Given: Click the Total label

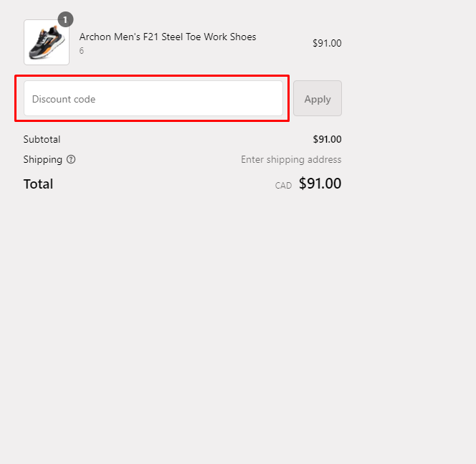Looking at the screenshot, I should [38, 184].
